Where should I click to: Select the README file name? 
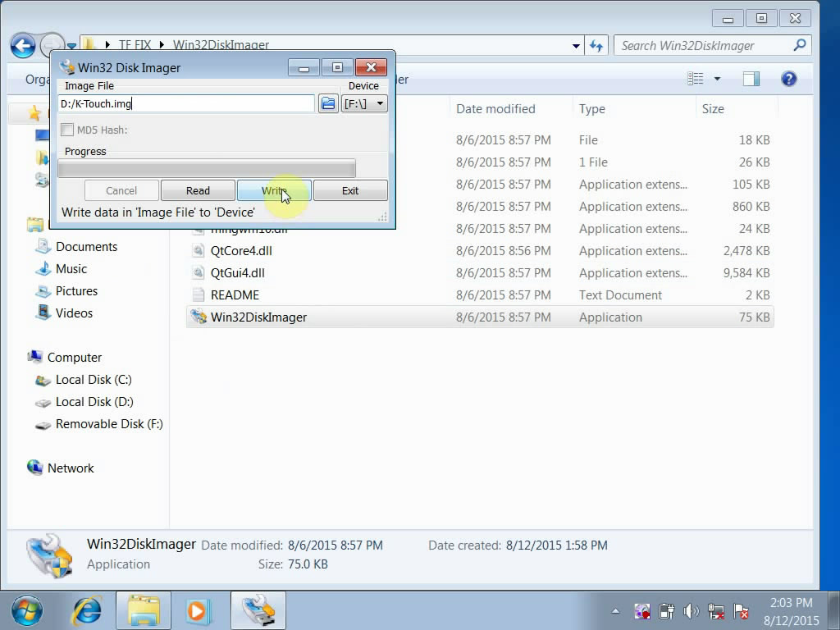click(x=235, y=295)
